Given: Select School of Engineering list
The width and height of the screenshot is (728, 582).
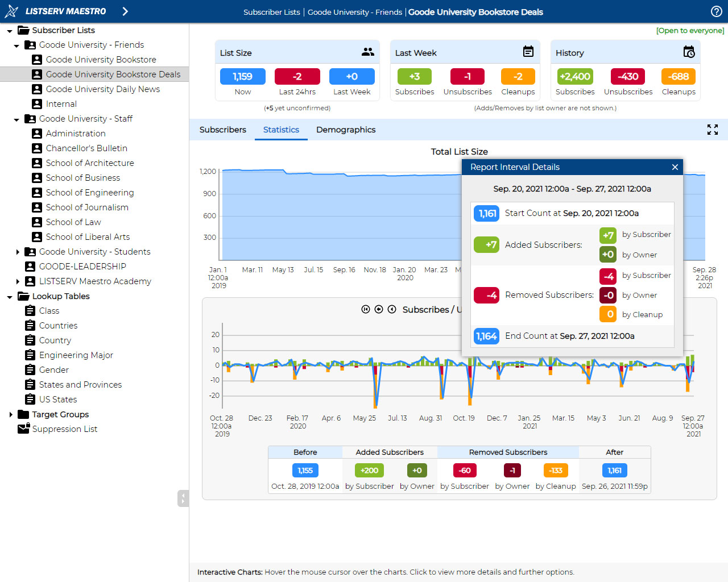Looking at the screenshot, I should tap(90, 193).
